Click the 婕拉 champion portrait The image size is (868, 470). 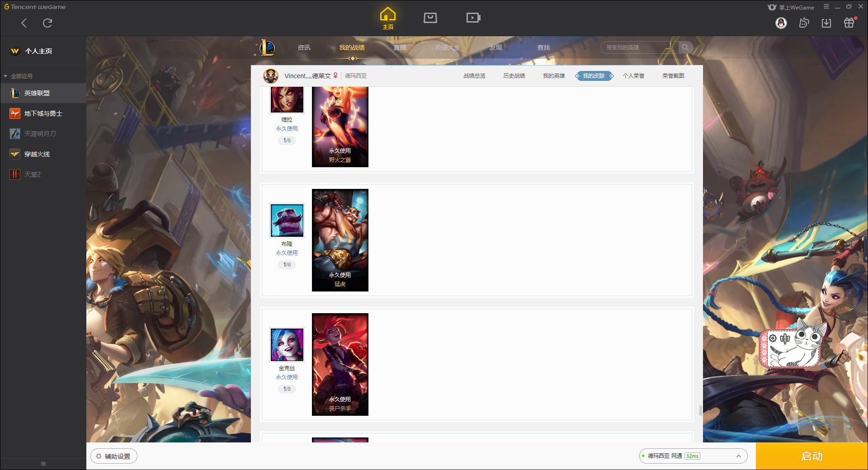287,99
